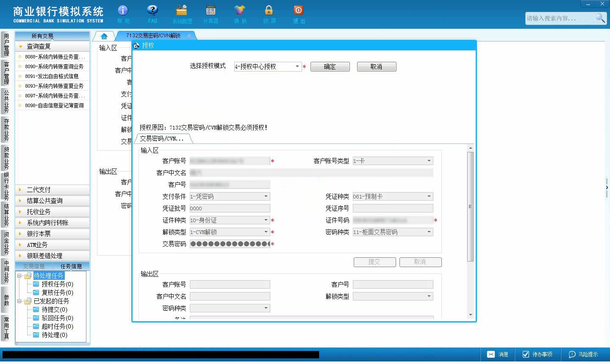The image size is (610, 364).
Task: Select 复核任务(0) tree item
Action: point(57,292)
